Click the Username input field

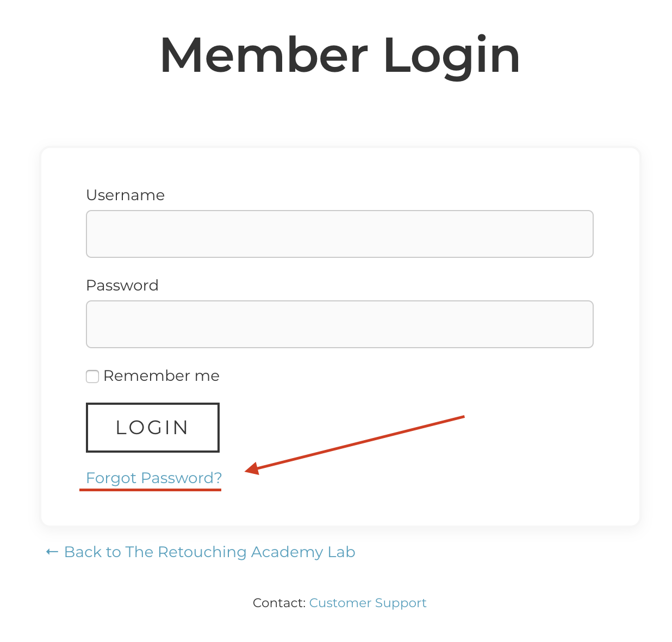[339, 234]
